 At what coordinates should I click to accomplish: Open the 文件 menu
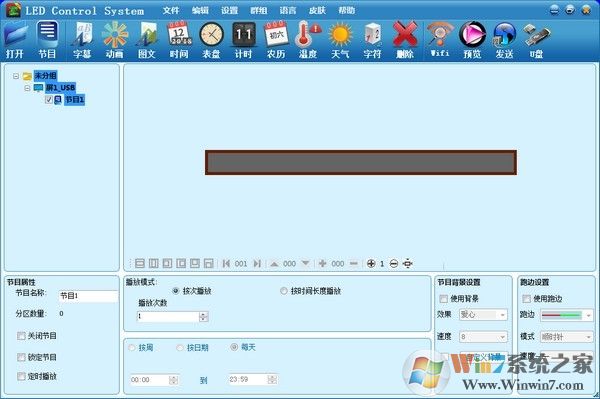171,10
